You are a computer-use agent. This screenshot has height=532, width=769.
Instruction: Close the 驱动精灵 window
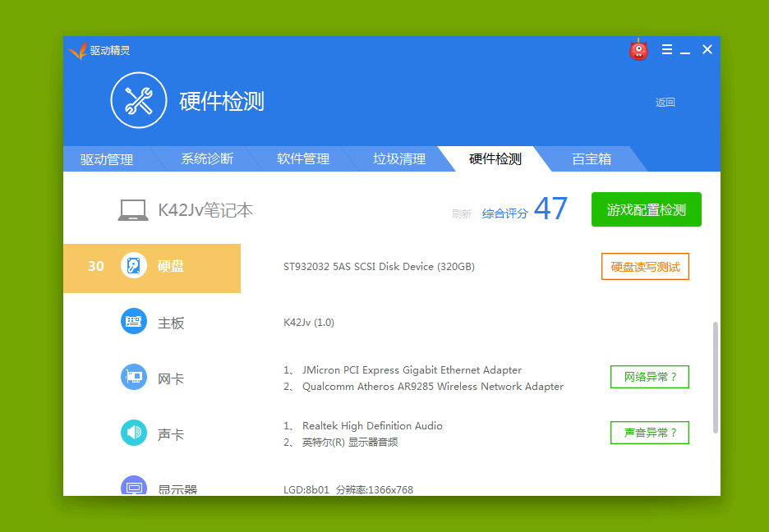click(707, 49)
